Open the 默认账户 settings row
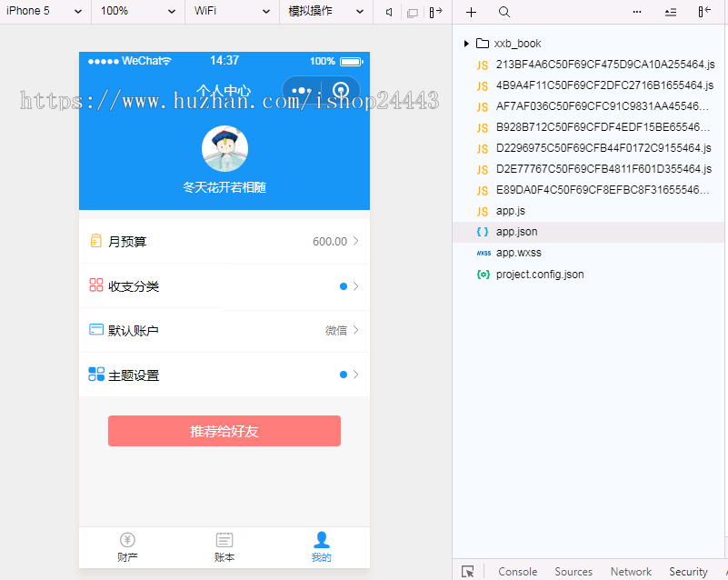Viewport: 728px width, 580px height. coord(224,330)
